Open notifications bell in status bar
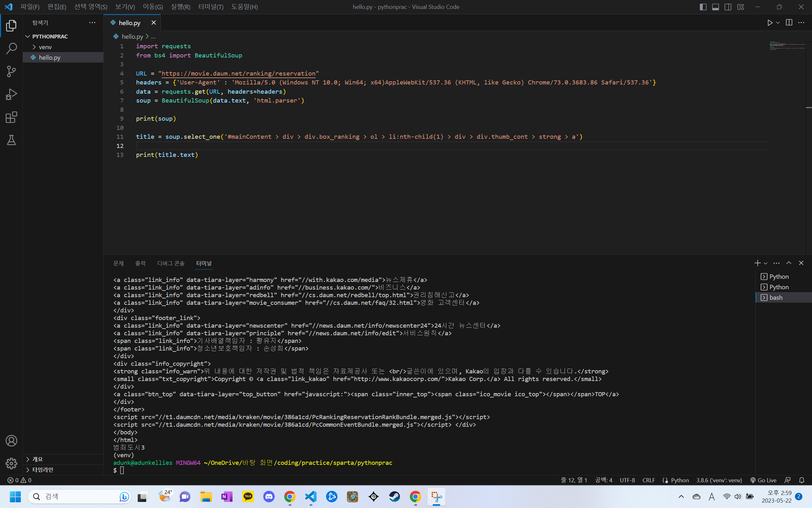 tap(802, 480)
